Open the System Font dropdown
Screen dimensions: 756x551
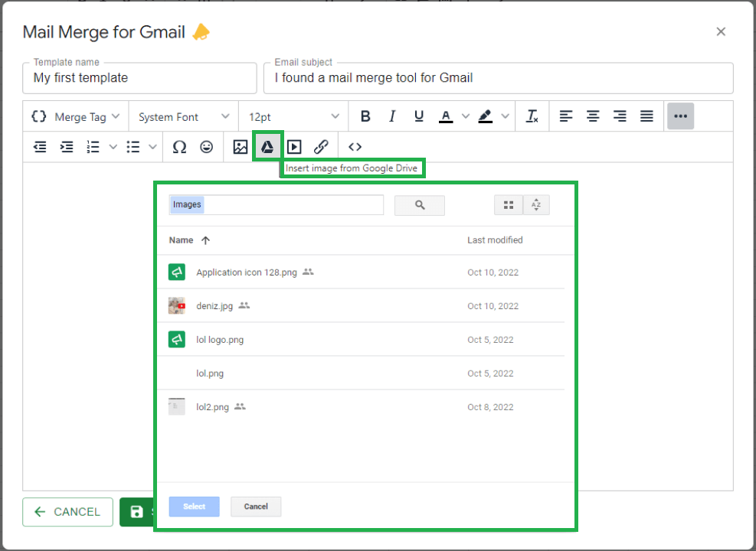coord(184,116)
